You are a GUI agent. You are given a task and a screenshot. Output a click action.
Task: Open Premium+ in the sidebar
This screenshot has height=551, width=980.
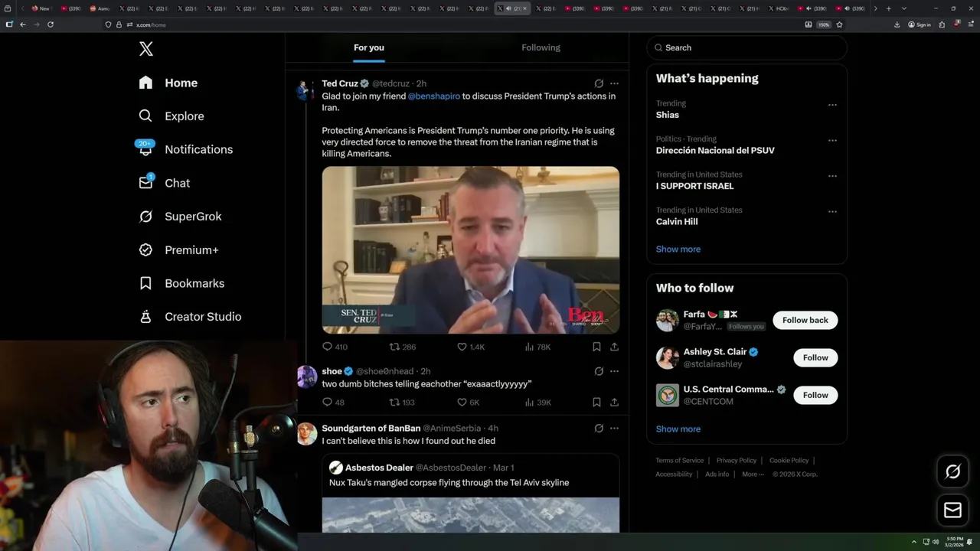tap(178, 250)
